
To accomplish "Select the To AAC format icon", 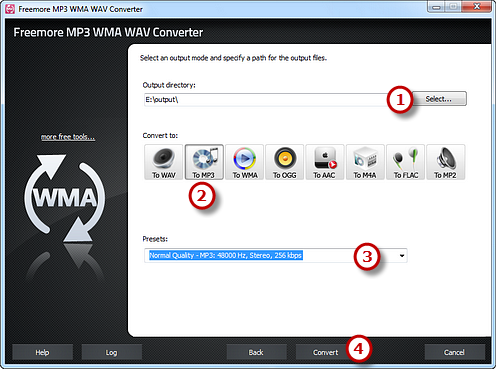I will click(325, 162).
